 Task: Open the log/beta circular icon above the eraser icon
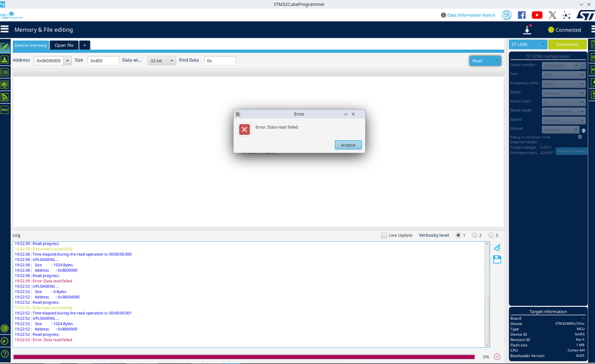(5, 328)
